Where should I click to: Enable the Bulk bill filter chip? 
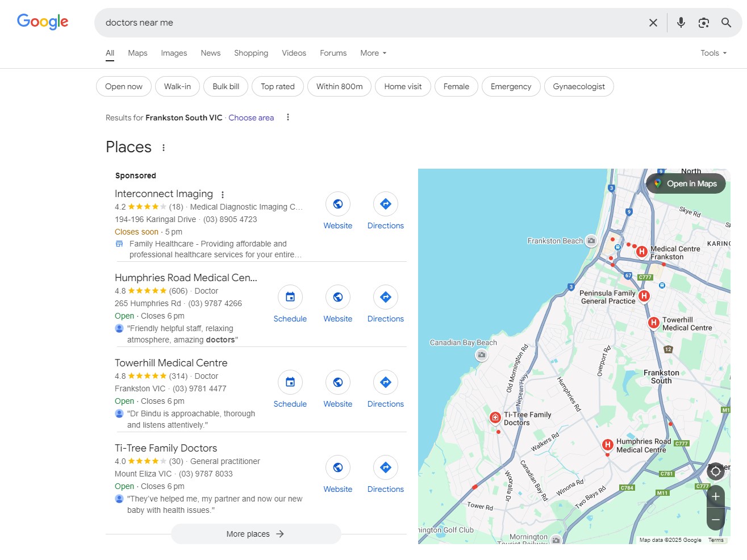(x=226, y=86)
